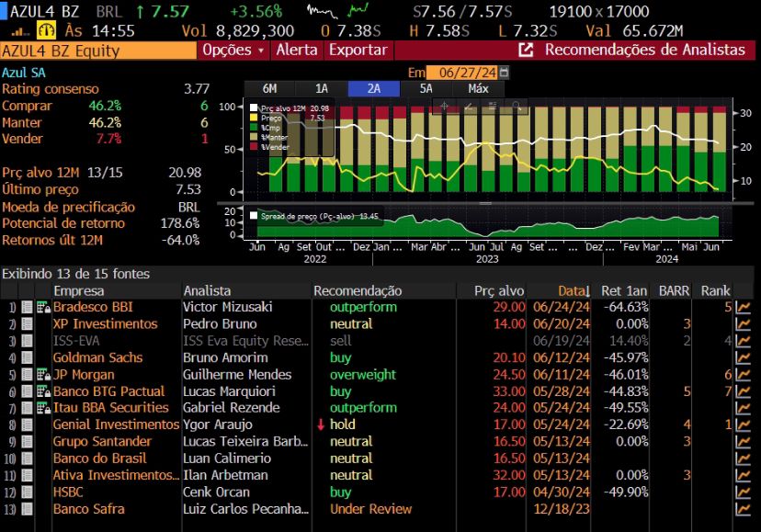Screen dimensions: 761x532
Task: Switch the chart to the 5A period
Action: coord(426,89)
